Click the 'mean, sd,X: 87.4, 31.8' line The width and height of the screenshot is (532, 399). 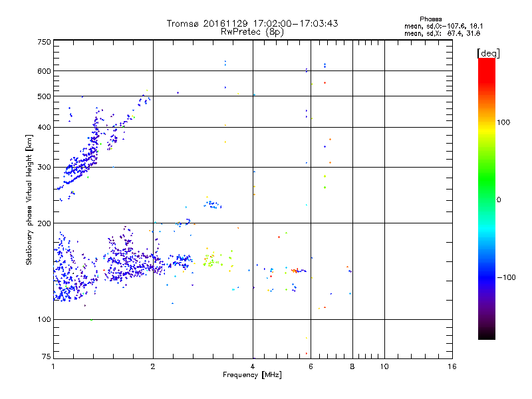442,33
